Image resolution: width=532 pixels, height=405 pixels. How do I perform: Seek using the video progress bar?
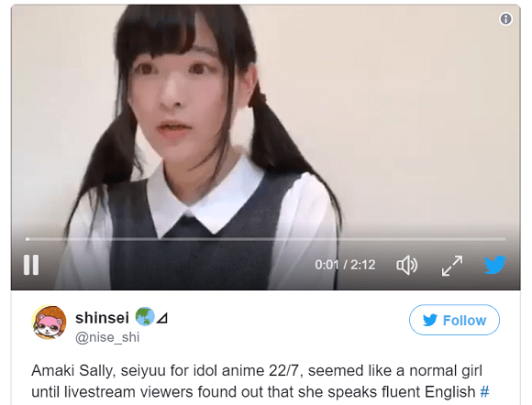click(265, 239)
